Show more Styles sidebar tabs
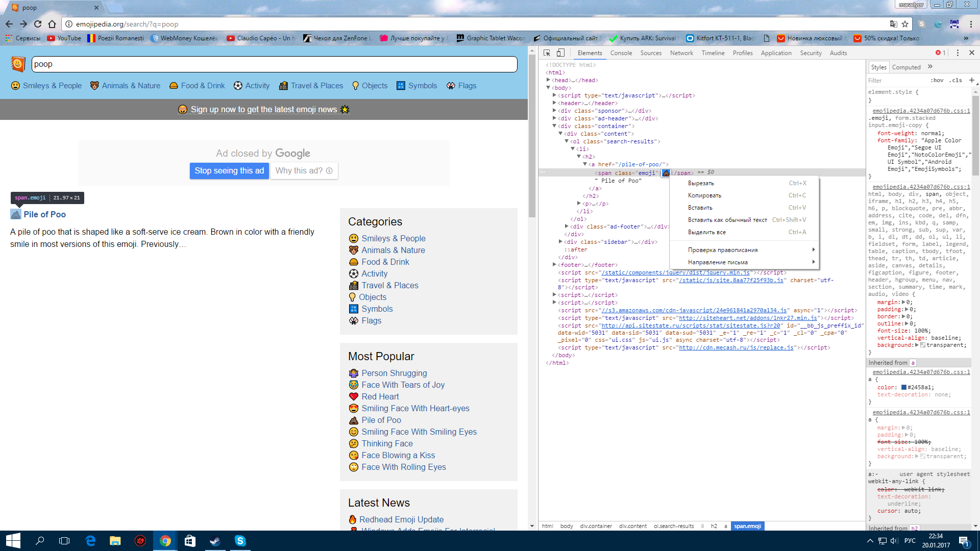 tap(930, 67)
